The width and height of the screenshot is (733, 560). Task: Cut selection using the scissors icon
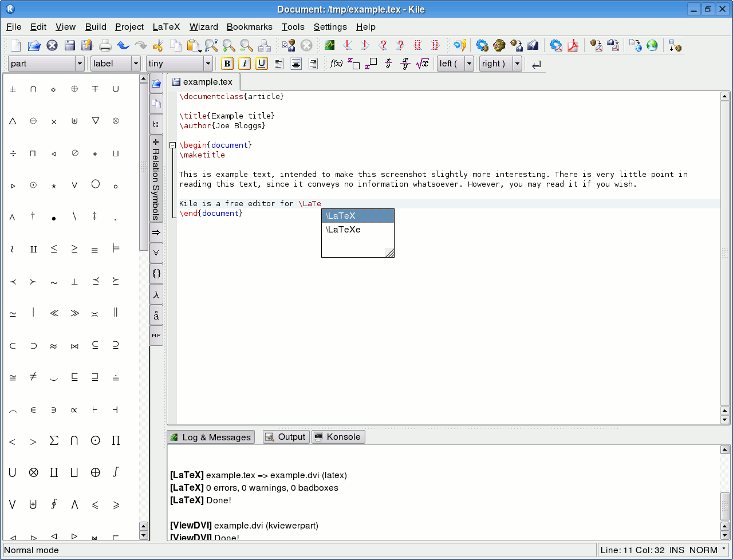[158, 45]
